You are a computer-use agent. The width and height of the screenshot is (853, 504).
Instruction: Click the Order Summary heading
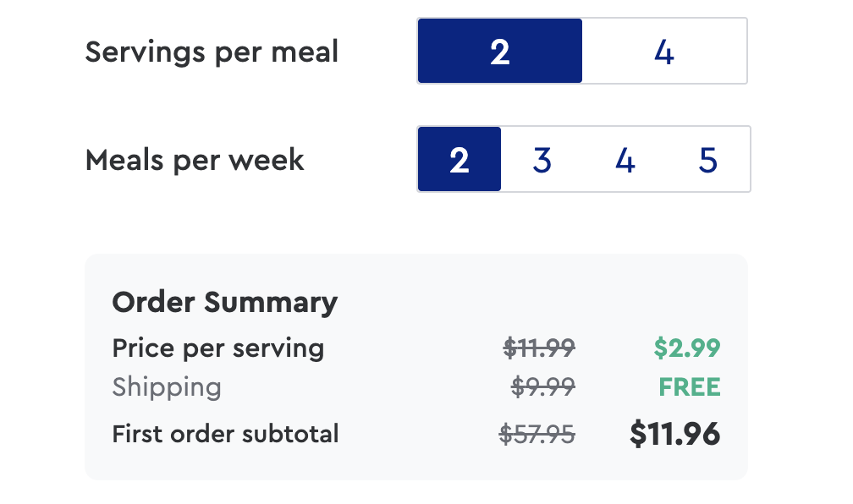point(225,302)
